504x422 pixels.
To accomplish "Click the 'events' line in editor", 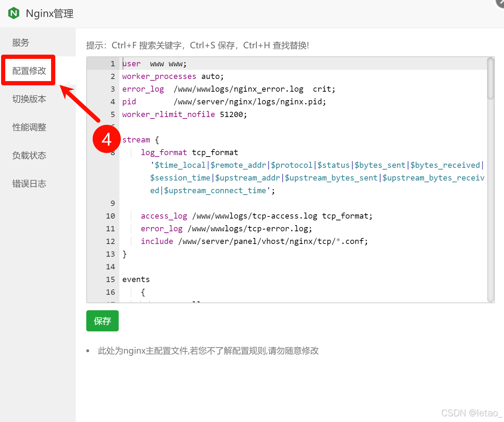I will click(136, 280).
